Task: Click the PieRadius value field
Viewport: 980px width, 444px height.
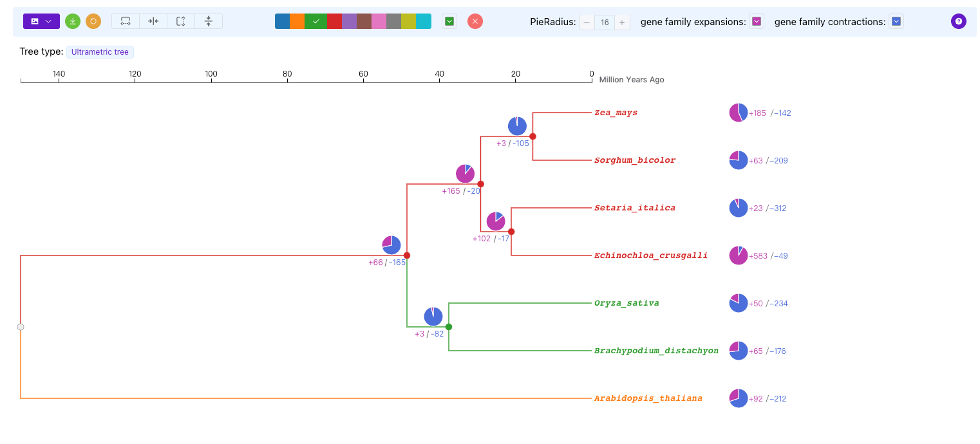Action: [604, 23]
